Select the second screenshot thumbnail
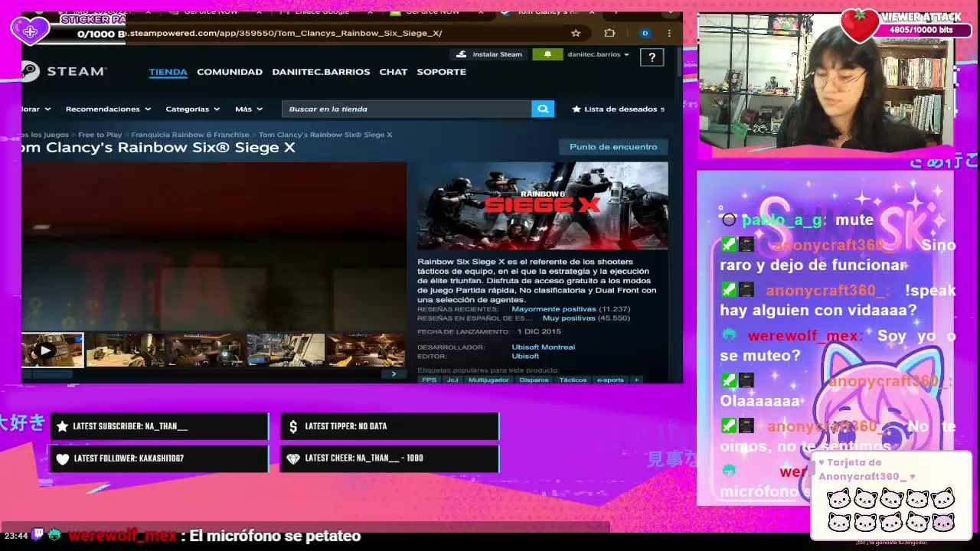The width and height of the screenshot is (980, 551). pos(125,350)
